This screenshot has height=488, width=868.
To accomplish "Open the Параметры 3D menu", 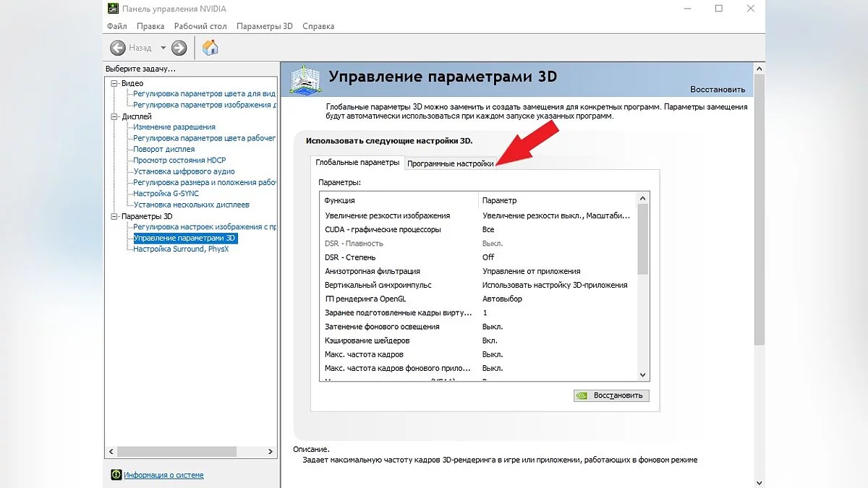I will [x=265, y=26].
